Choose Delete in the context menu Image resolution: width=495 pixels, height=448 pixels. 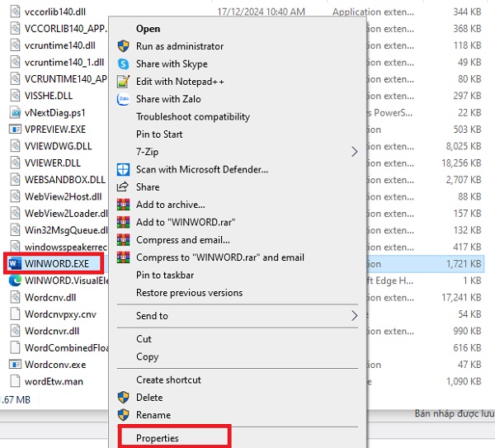pyautogui.click(x=149, y=398)
